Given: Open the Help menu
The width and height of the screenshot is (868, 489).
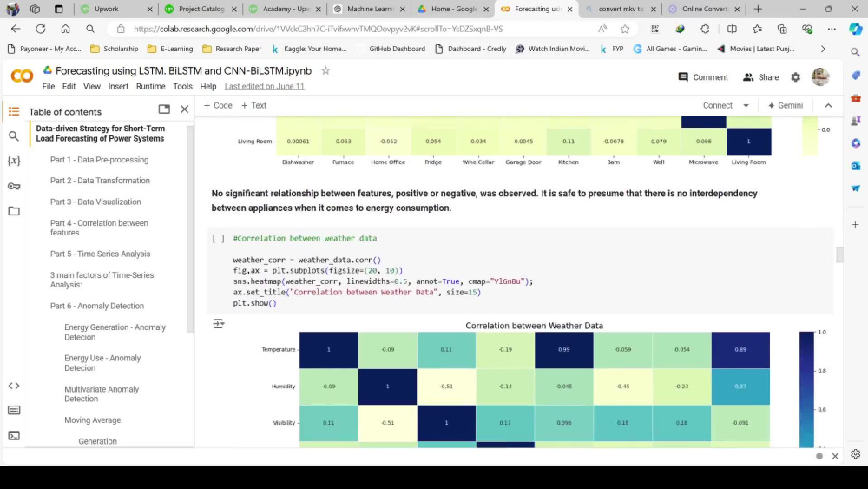Looking at the screenshot, I should pyautogui.click(x=207, y=86).
